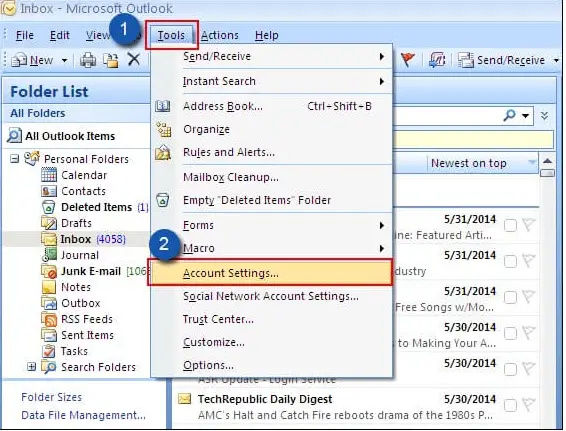Tick category box of Free Songs message

pos(510,297)
